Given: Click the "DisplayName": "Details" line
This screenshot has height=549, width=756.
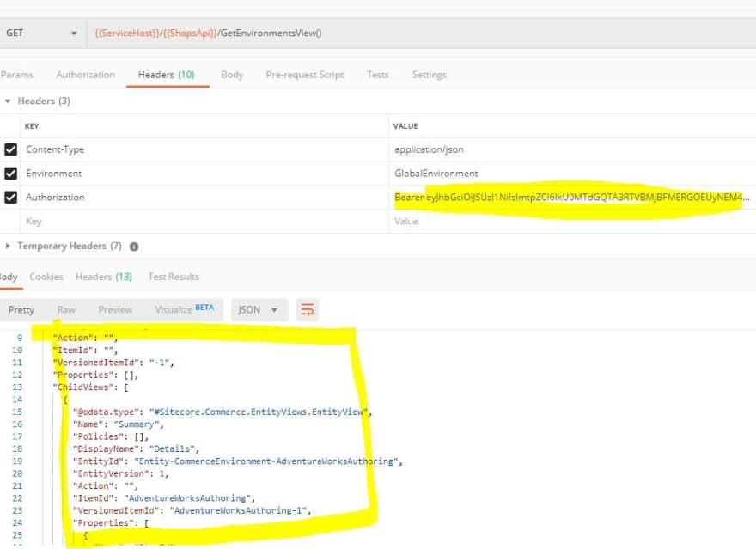Looking at the screenshot, I should (x=136, y=448).
